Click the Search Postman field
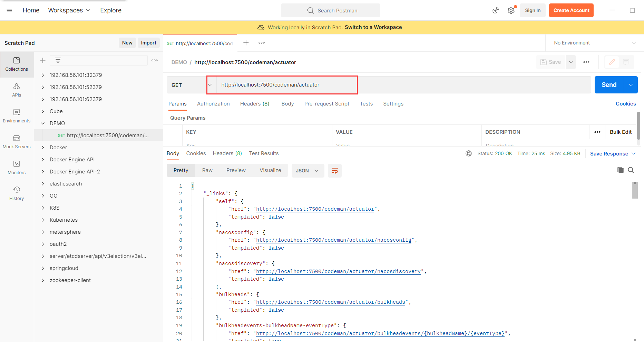644x342 pixels. coord(331,10)
